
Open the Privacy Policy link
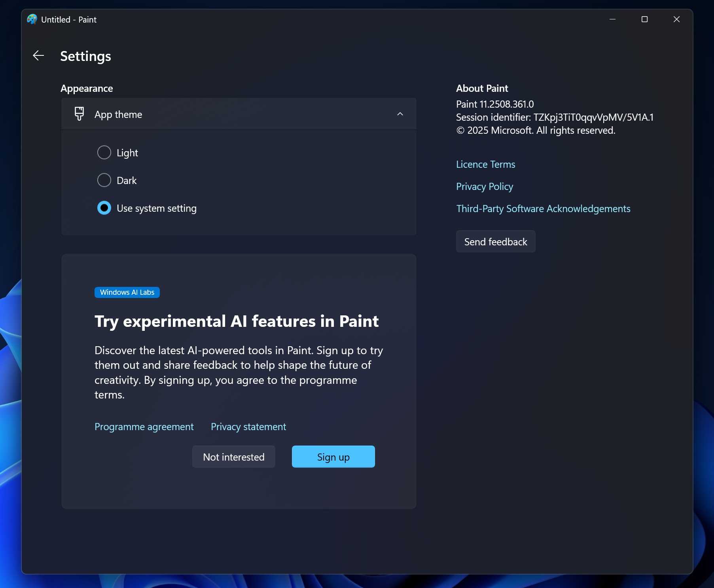pos(484,187)
